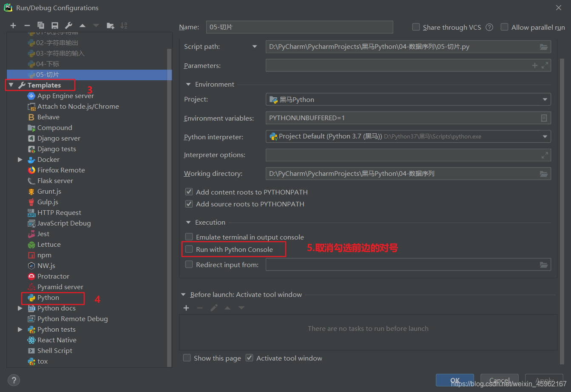Uncheck Add source roots to PYTHONPATH
The height and width of the screenshot is (392, 571).
coord(189,204)
